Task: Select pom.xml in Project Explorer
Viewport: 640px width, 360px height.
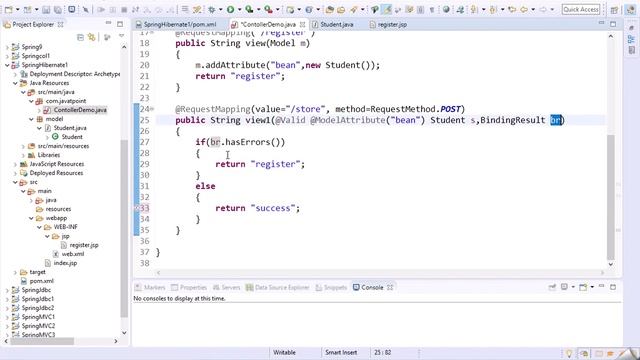Action: 41,281
